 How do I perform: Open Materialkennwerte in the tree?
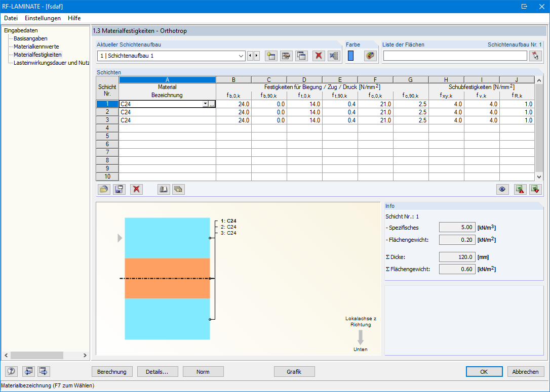(36, 47)
